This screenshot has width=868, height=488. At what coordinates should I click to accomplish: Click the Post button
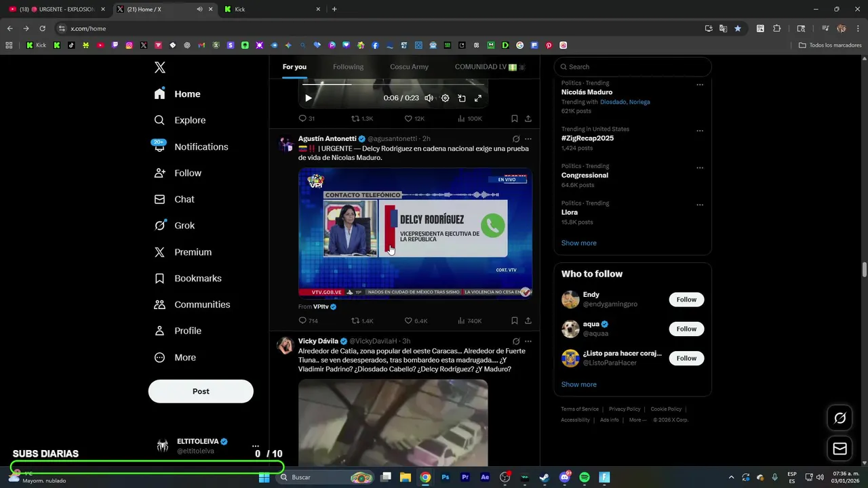[201, 391]
